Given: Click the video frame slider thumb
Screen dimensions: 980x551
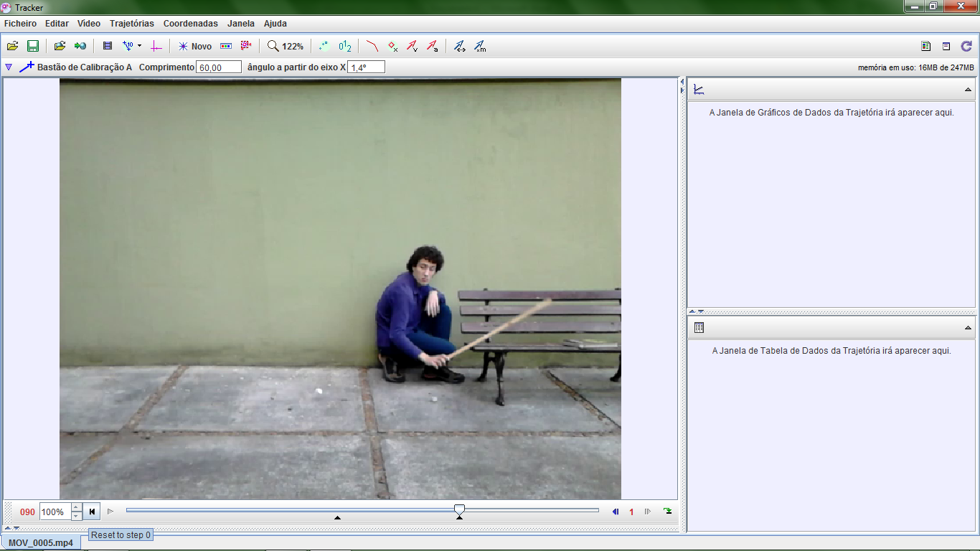Looking at the screenshot, I should point(459,509).
